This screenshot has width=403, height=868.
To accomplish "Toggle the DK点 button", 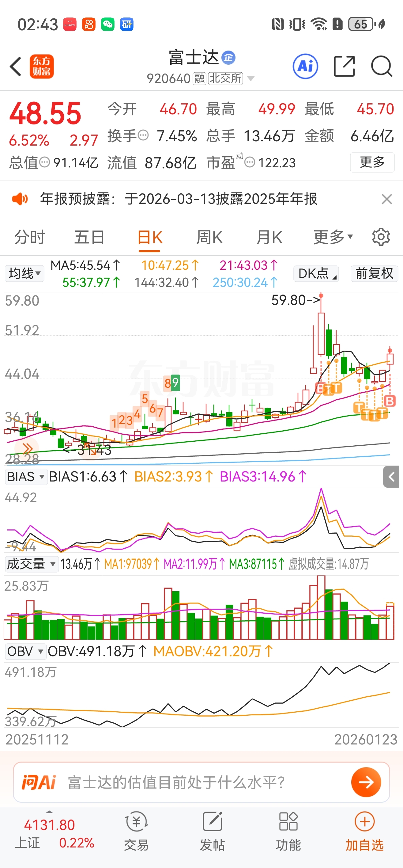I will coord(316,273).
